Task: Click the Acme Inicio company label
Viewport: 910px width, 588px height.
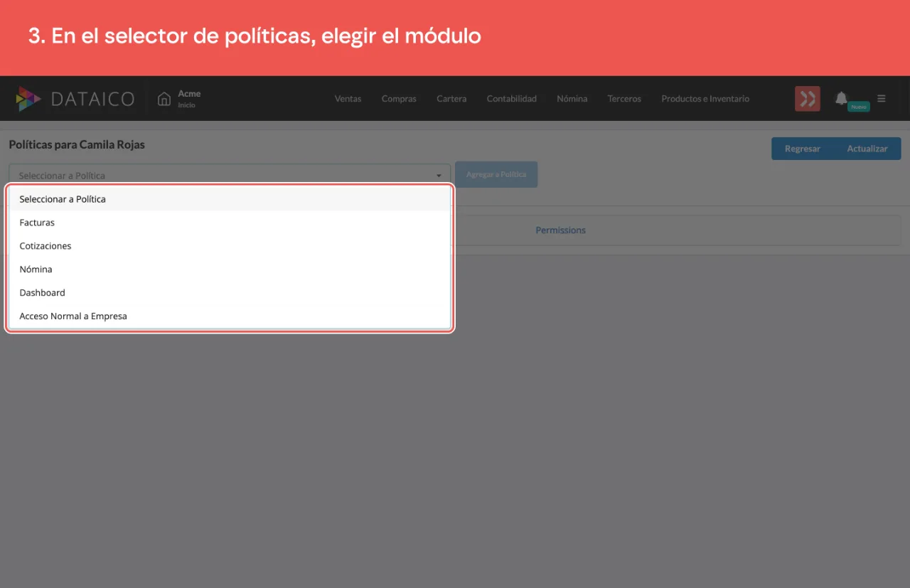Action: tap(189, 99)
